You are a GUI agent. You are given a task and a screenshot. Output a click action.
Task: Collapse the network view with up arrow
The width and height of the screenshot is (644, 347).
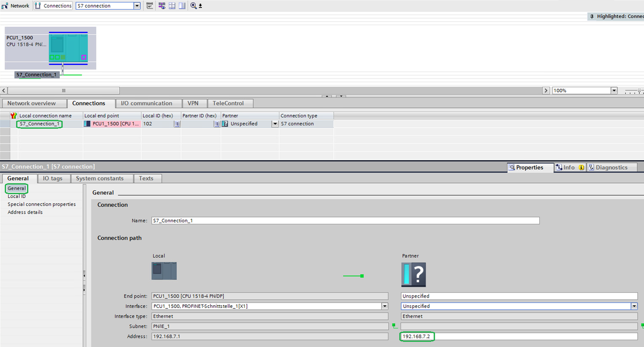[x=327, y=96]
